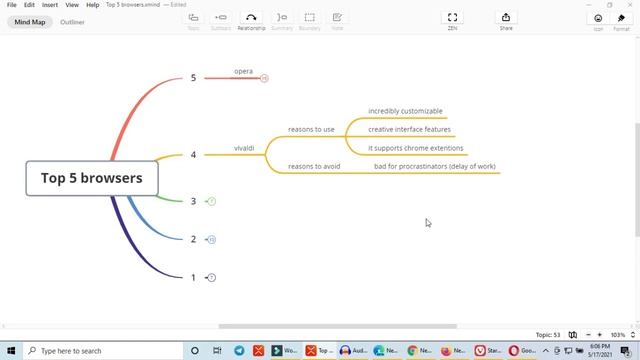
Task: Select topic number 1
Action: (x=193, y=278)
